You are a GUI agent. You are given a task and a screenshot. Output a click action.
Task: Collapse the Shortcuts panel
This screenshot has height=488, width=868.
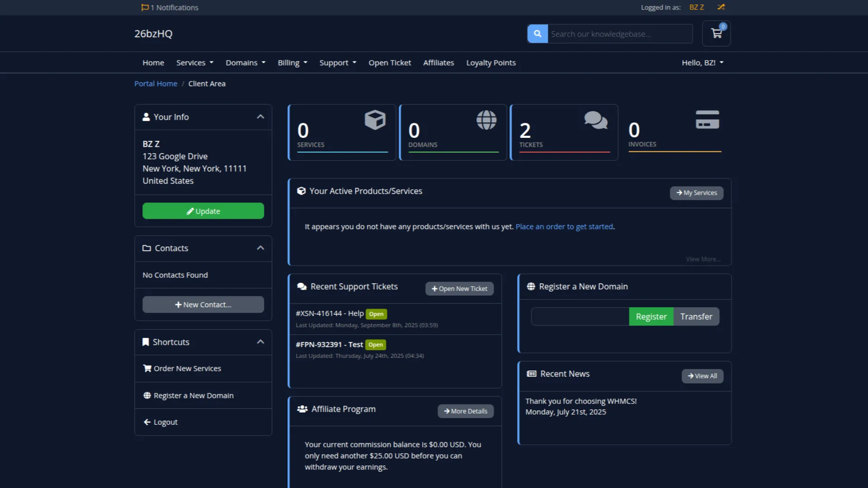[x=260, y=342]
